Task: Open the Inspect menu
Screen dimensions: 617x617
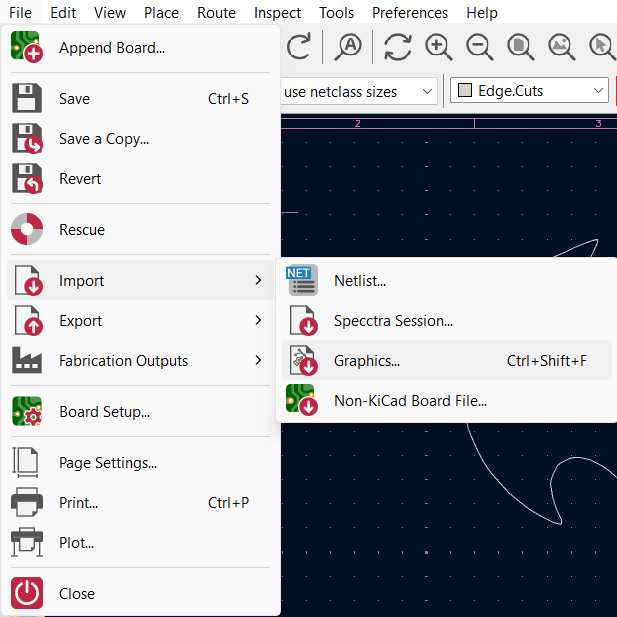Action: click(x=277, y=13)
